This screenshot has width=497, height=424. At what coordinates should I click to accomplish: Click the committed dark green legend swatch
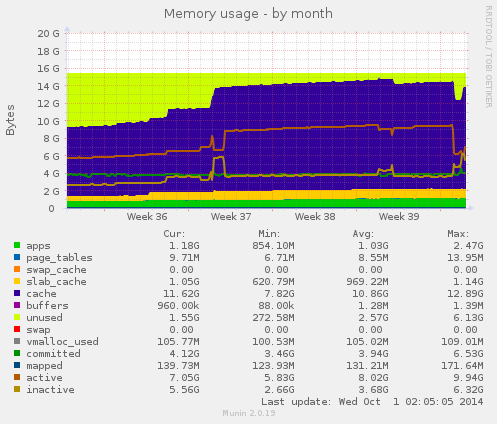17,353
